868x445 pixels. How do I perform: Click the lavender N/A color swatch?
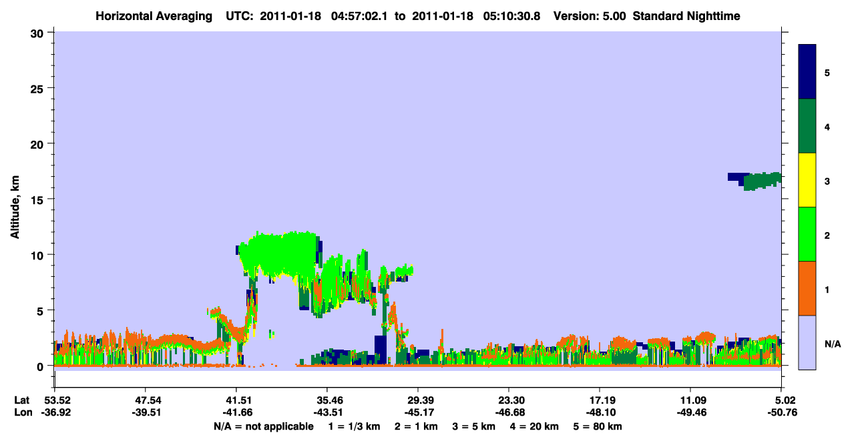pos(807,342)
